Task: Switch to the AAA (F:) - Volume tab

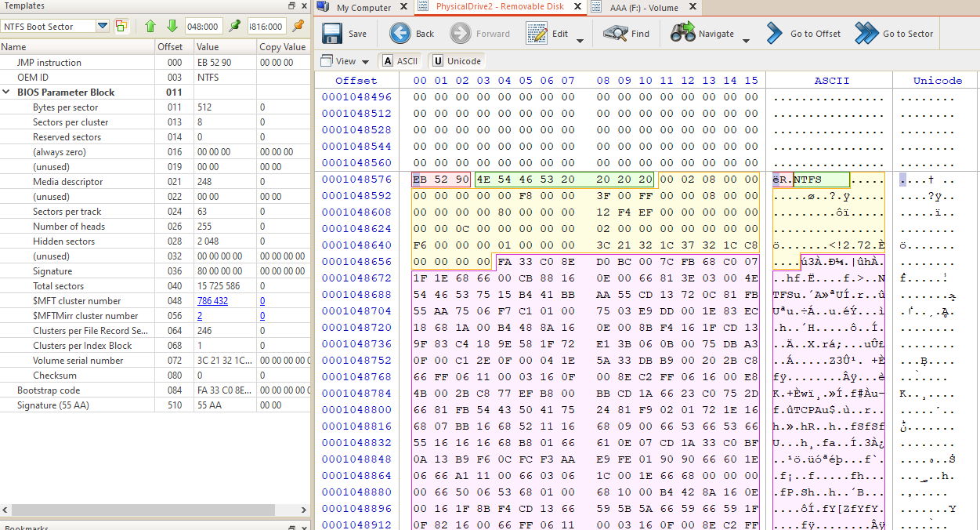Action: 641,8
